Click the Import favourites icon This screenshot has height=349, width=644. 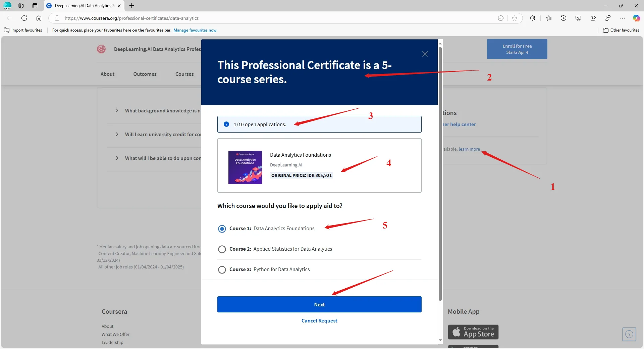coord(7,30)
